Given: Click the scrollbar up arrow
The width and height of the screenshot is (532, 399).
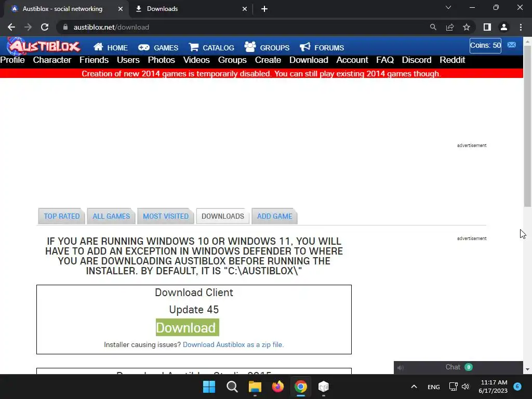Looking at the screenshot, I should coord(528,42).
